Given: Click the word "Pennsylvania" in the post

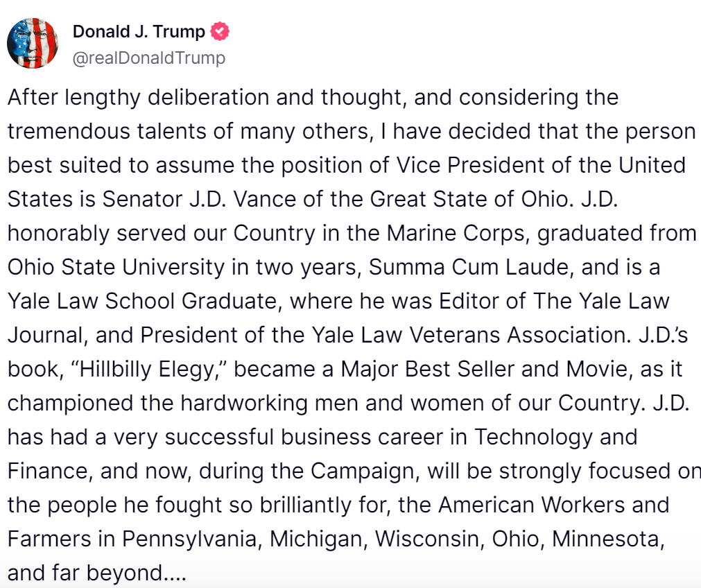Looking at the screenshot, I should click(190, 539).
